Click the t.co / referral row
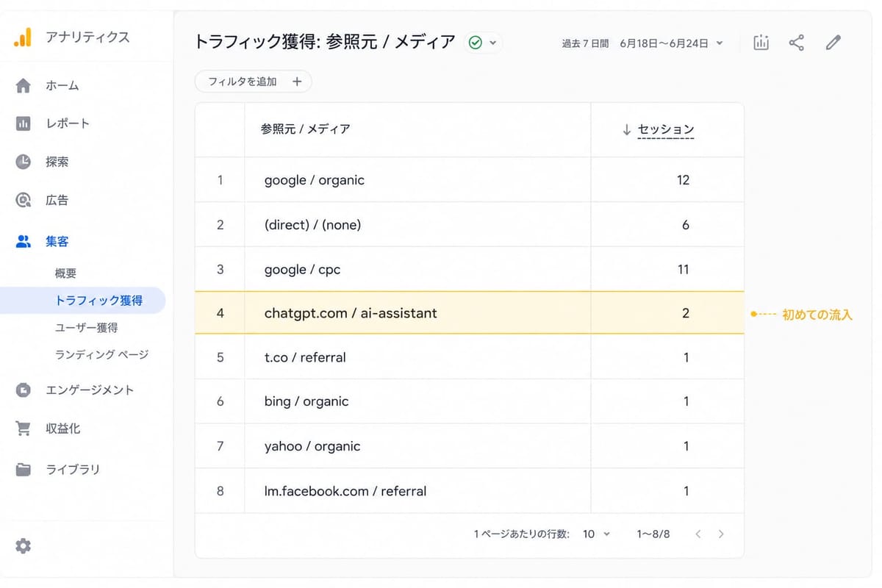Screen dimensions: 882x588 pos(469,357)
